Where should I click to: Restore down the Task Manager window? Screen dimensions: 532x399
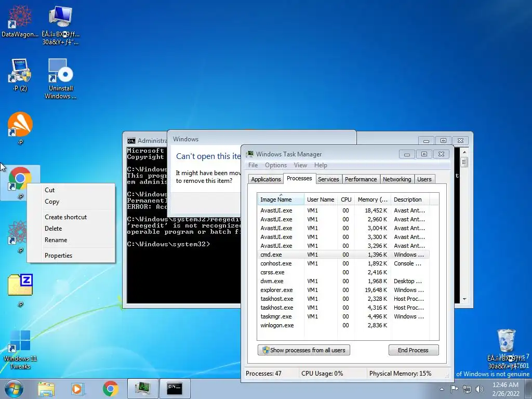click(x=424, y=154)
